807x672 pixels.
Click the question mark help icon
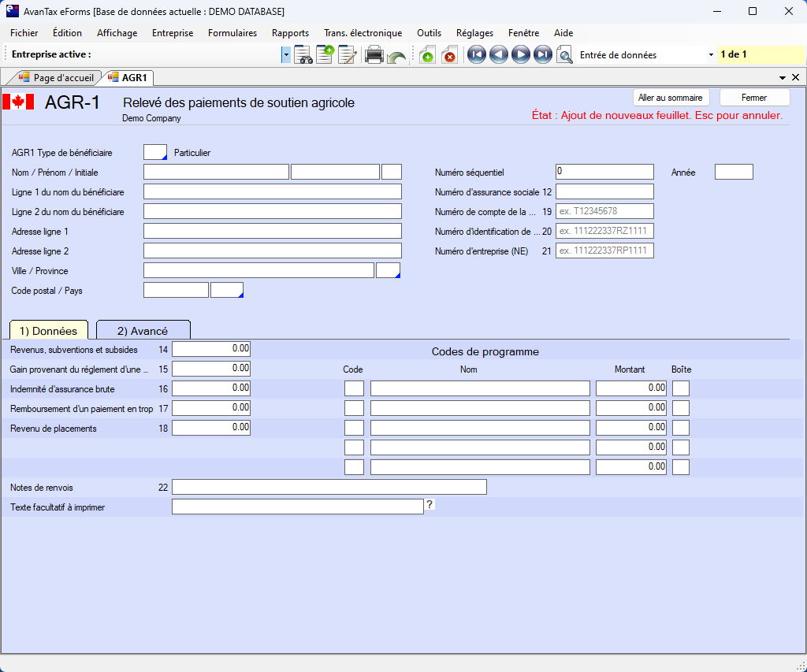430,505
